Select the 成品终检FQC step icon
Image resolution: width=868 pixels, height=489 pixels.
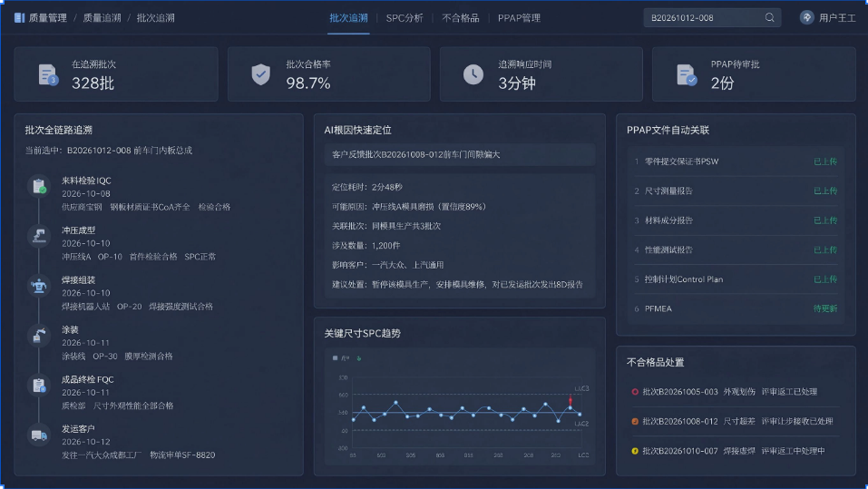coord(39,386)
